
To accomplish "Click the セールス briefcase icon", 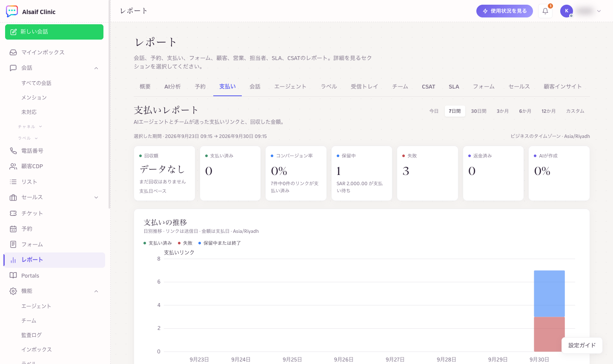I will pos(13,198).
